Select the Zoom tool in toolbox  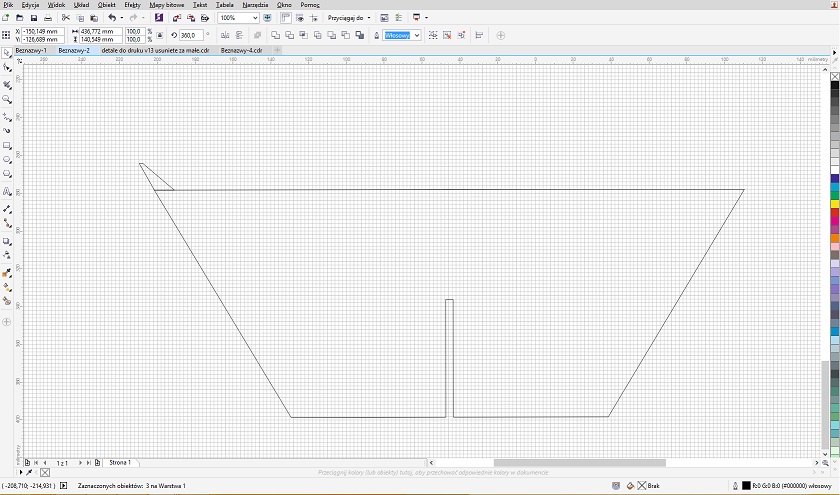point(7,100)
